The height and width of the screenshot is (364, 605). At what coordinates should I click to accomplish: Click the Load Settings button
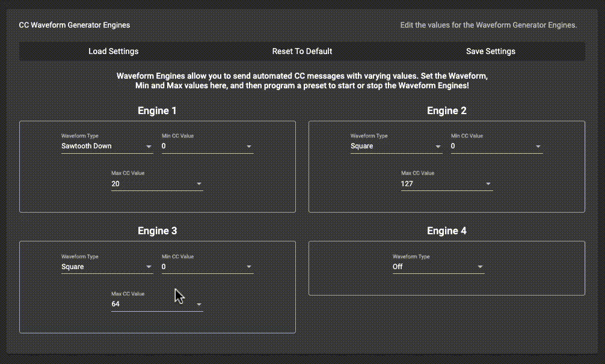tap(113, 51)
